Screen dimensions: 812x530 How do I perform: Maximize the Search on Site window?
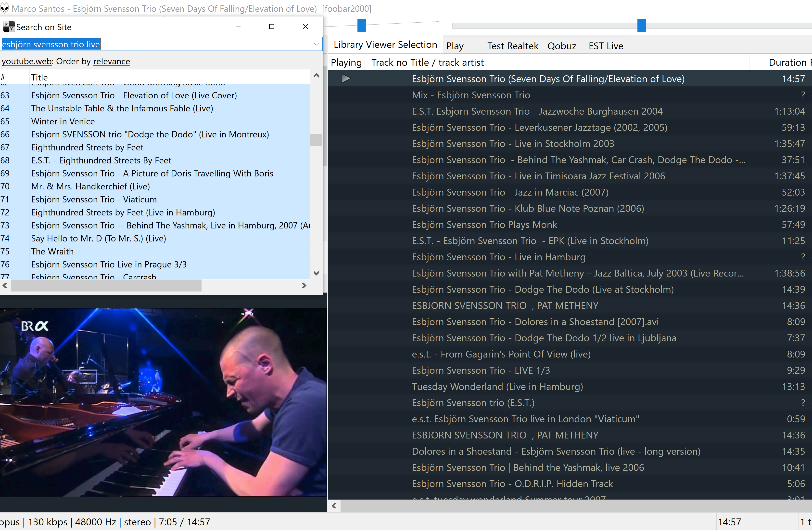tap(272, 27)
